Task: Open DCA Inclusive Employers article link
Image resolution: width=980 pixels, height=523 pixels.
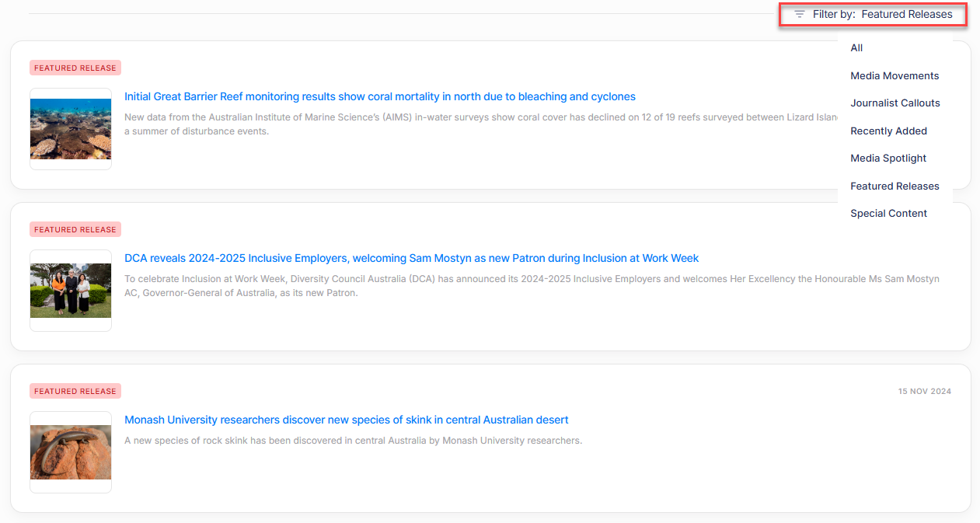Action: 411,259
